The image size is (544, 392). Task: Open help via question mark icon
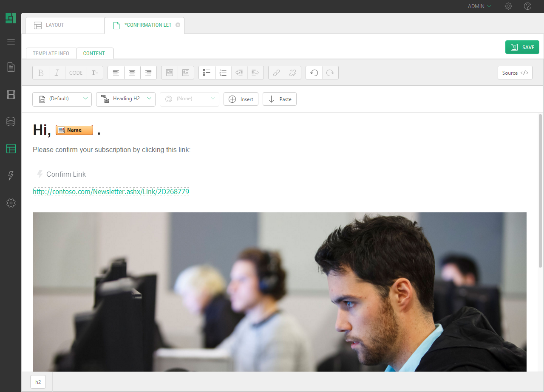[x=527, y=6]
